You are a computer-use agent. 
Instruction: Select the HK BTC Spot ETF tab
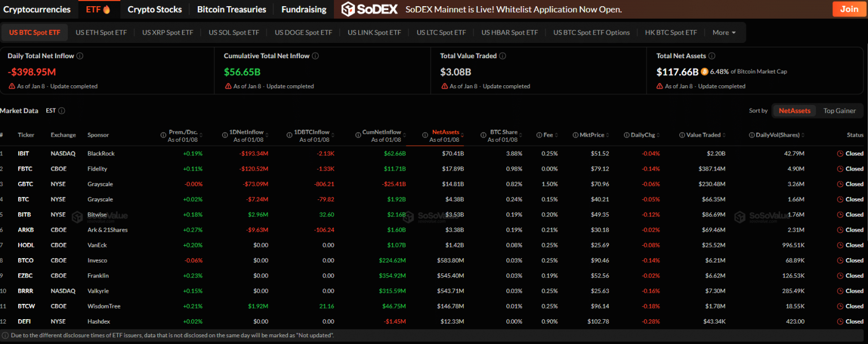(671, 33)
